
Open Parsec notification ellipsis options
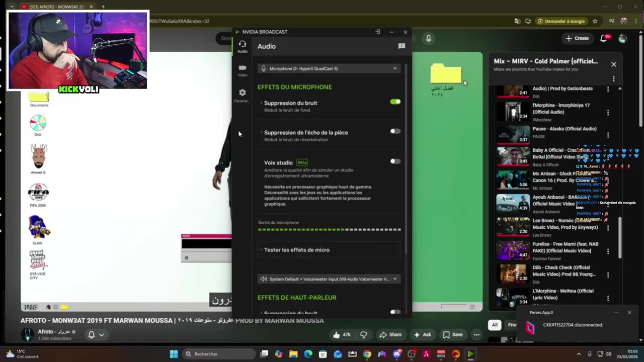click(616, 312)
